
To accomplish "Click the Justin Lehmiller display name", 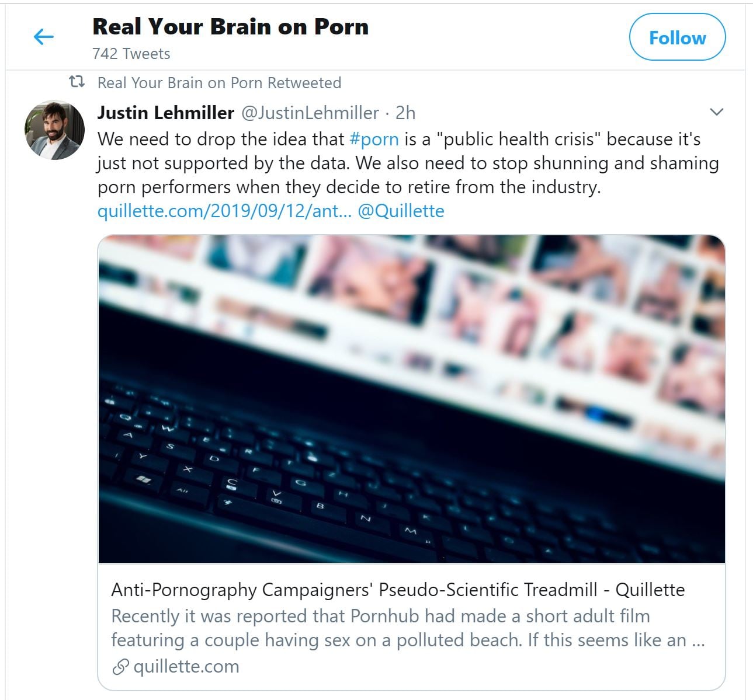I will 166,112.
